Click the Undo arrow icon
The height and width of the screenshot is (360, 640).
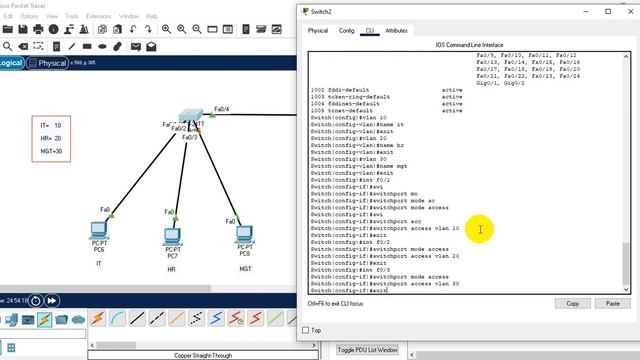click(133, 29)
